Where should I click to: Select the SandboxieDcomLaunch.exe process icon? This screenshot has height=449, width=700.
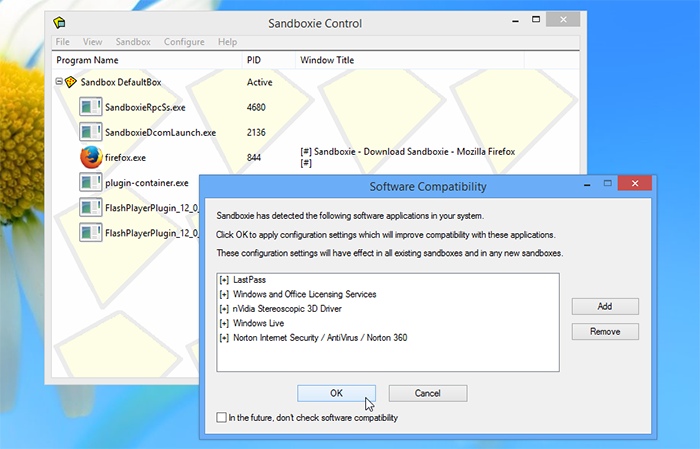click(x=91, y=131)
